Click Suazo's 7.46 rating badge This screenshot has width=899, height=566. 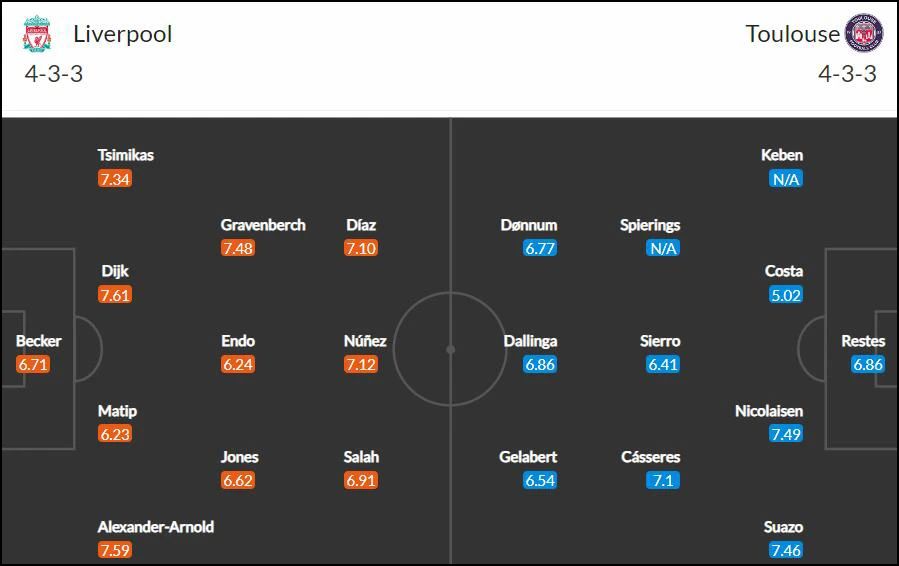pyautogui.click(x=785, y=550)
